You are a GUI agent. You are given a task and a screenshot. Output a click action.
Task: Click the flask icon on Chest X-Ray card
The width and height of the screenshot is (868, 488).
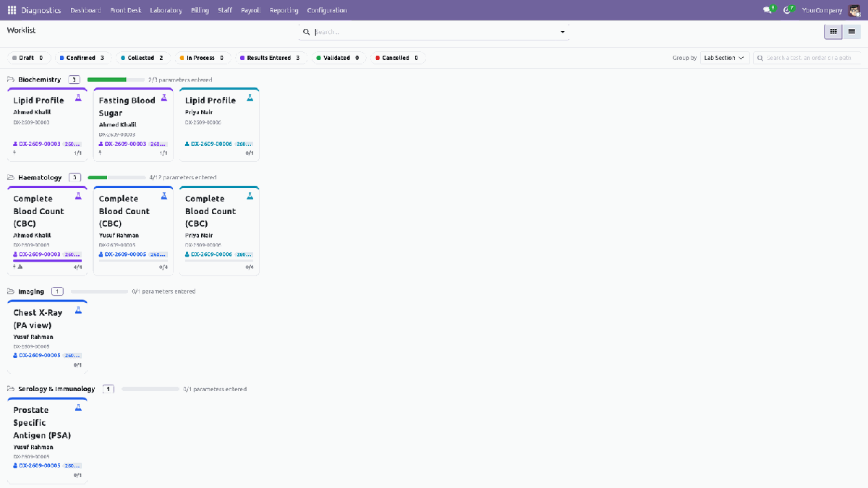(x=78, y=310)
